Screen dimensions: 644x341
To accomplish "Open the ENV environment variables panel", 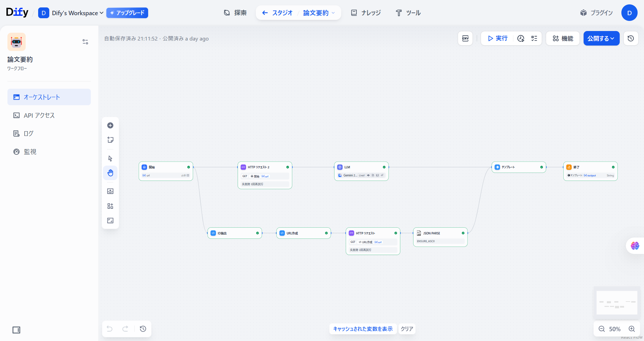I will point(465,38).
